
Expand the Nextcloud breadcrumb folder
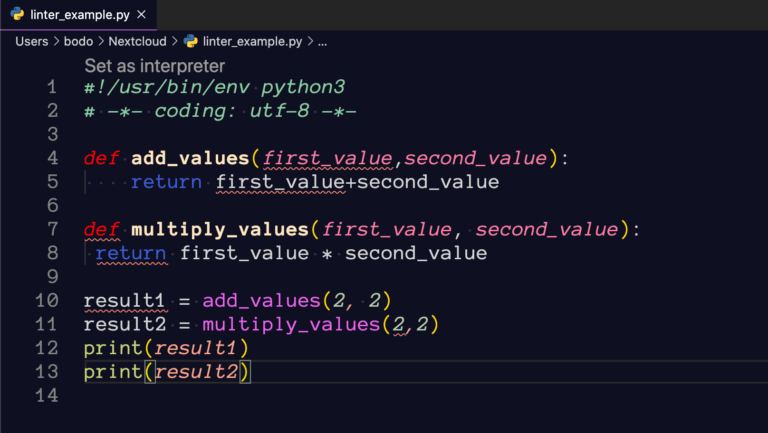point(137,42)
